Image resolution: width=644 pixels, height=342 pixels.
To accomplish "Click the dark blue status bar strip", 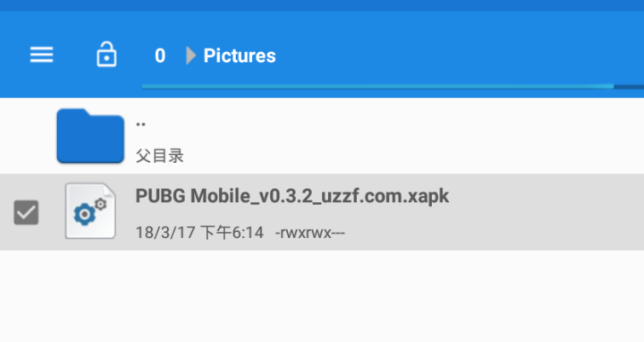I will point(322,5).
